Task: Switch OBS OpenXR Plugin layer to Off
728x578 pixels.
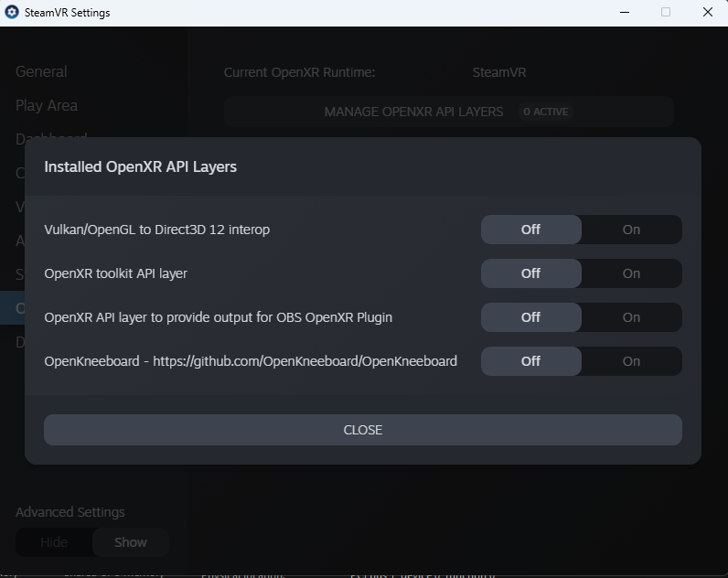Action: tap(530, 317)
